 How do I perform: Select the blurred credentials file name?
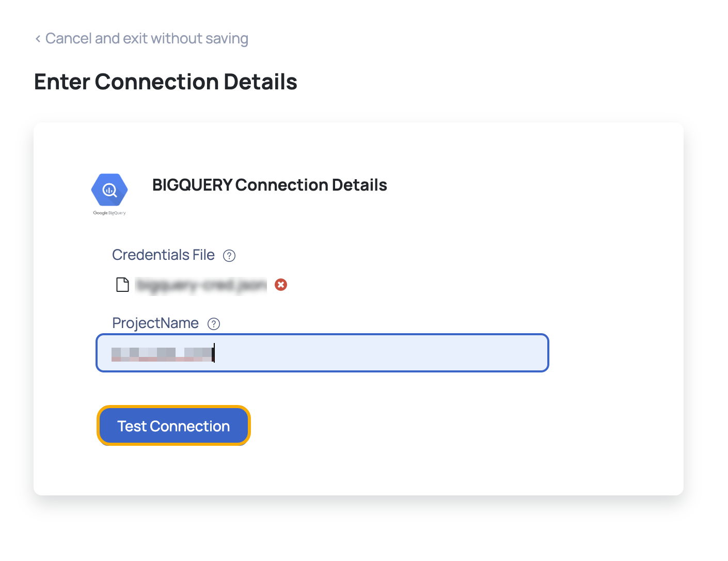point(200,285)
